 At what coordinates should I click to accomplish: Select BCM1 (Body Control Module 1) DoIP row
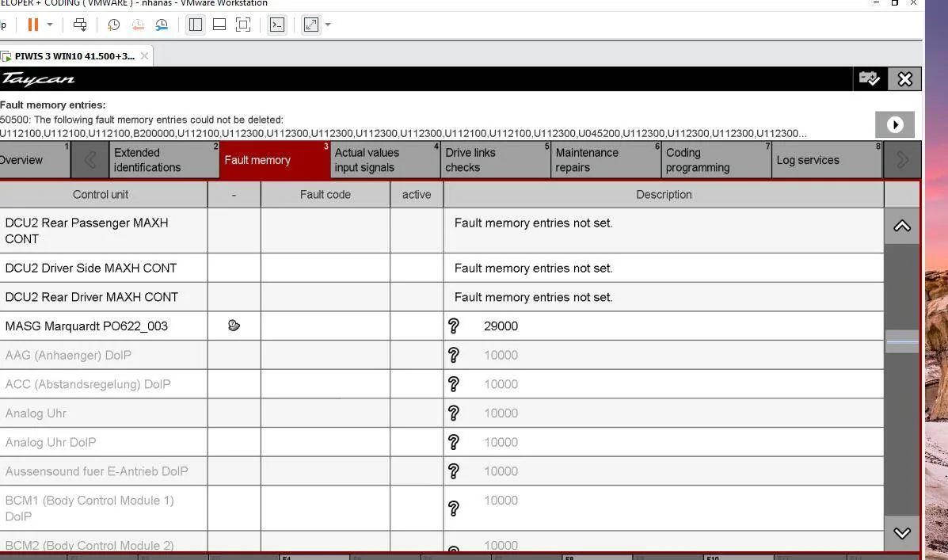pos(441,508)
